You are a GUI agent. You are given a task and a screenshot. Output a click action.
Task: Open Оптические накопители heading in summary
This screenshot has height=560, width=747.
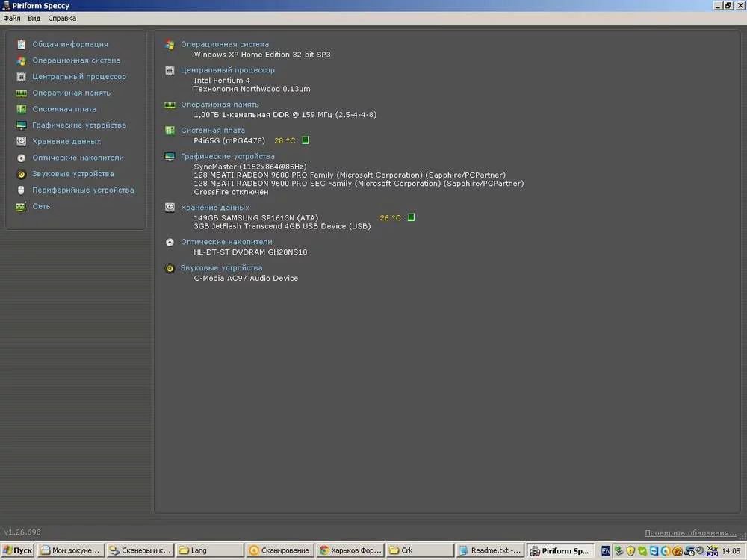226,242
